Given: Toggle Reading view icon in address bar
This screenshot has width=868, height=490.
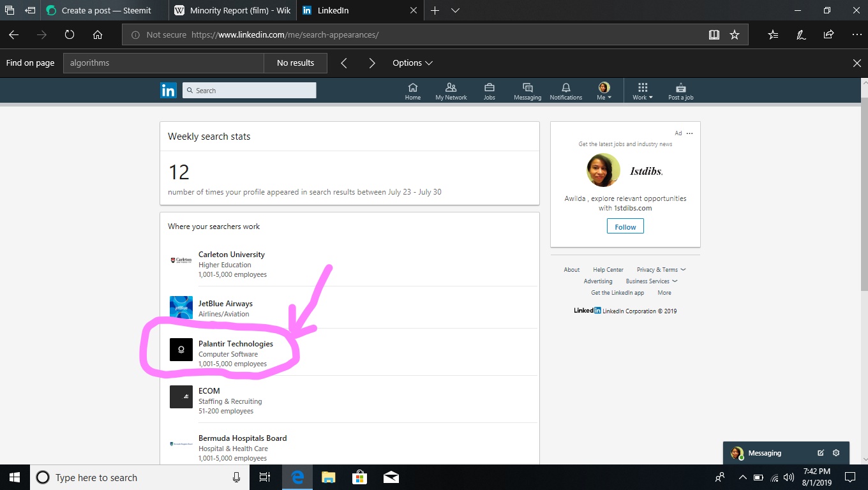Looking at the screenshot, I should pyautogui.click(x=714, y=34).
